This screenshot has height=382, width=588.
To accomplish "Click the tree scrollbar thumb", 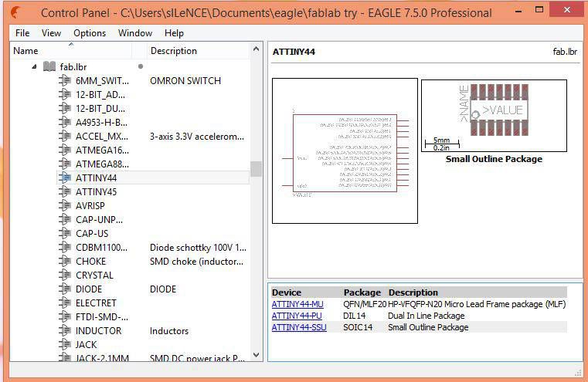I will coord(256,169).
